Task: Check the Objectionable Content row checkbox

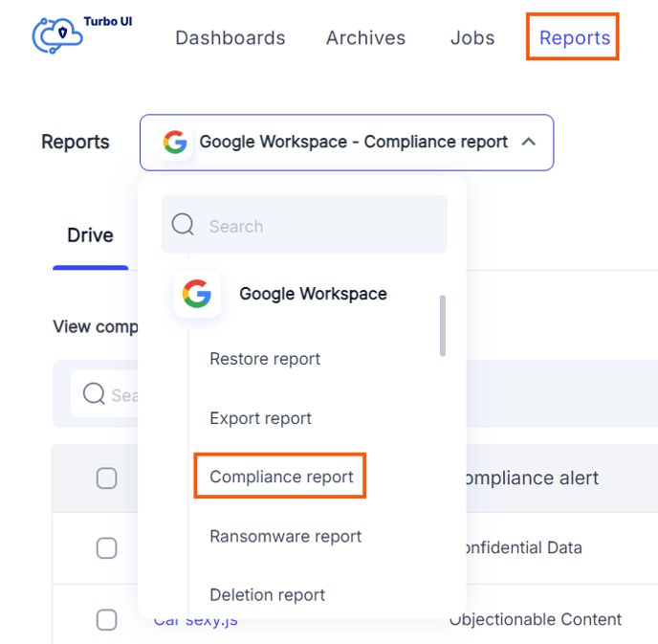Action: [106, 620]
